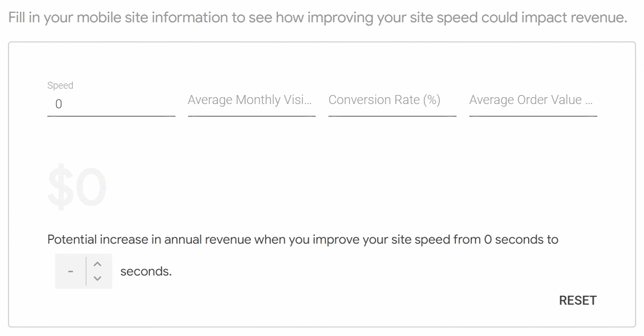Click the seconds. label beside the stepper
Viewport: 644px width, 336px height.
tap(146, 271)
